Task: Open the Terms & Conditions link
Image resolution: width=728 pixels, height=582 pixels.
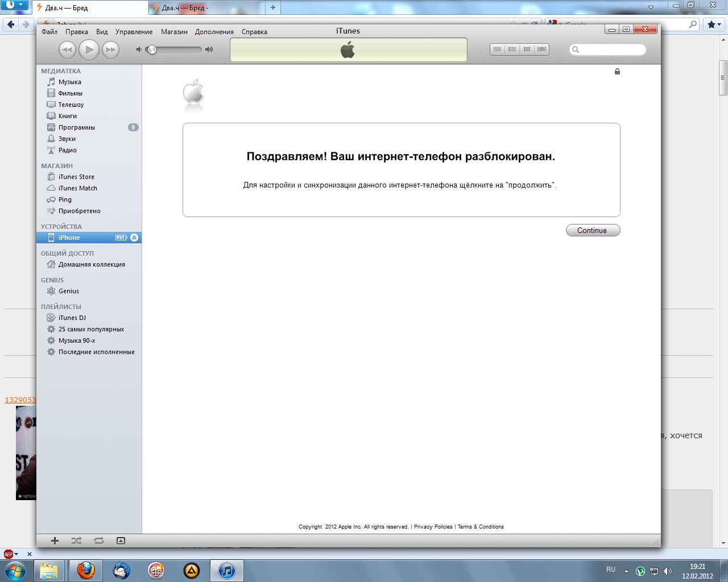Action: tap(481, 527)
